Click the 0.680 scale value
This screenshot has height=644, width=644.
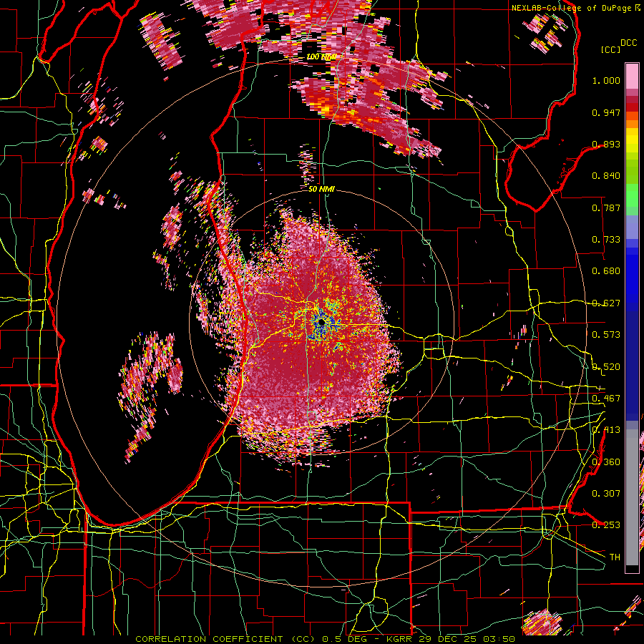[606, 271]
